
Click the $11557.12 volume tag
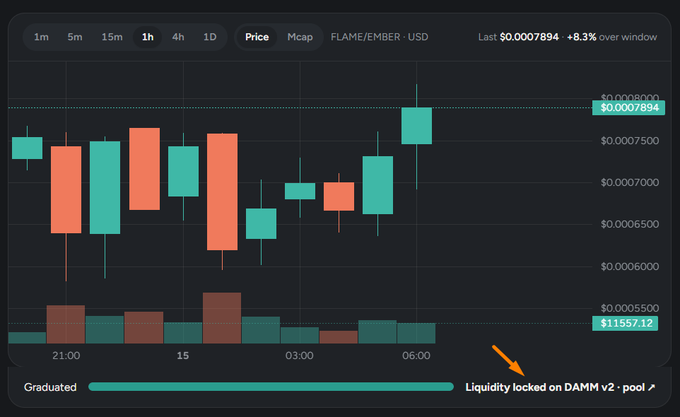tap(625, 323)
